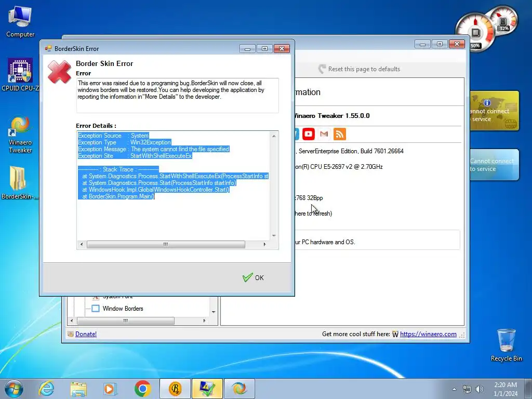Maximize the Winaero Tweaker window
The width and height of the screenshot is (532, 399).
(x=440, y=44)
